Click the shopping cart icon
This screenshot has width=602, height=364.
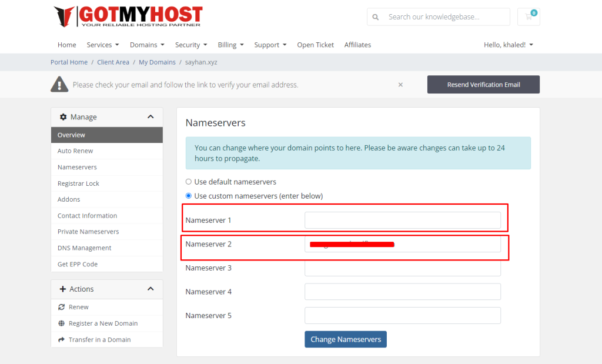529,16
